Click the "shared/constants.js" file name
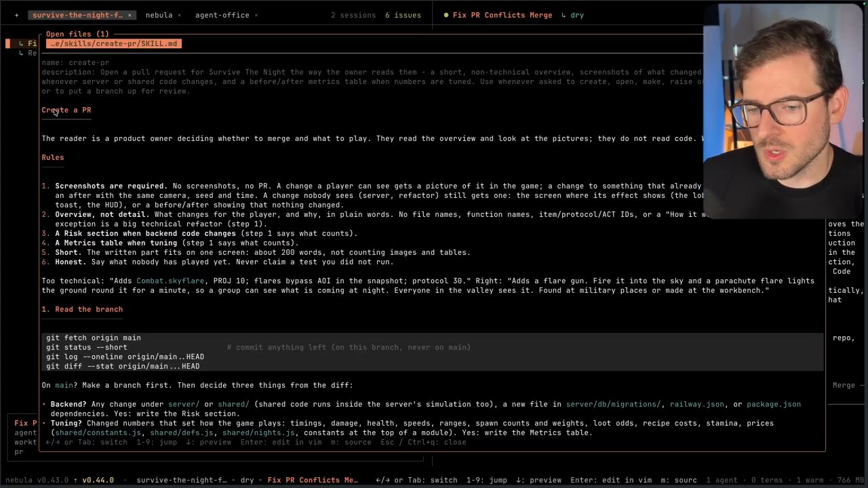The height and width of the screenshot is (488, 868). click(x=98, y=432)
